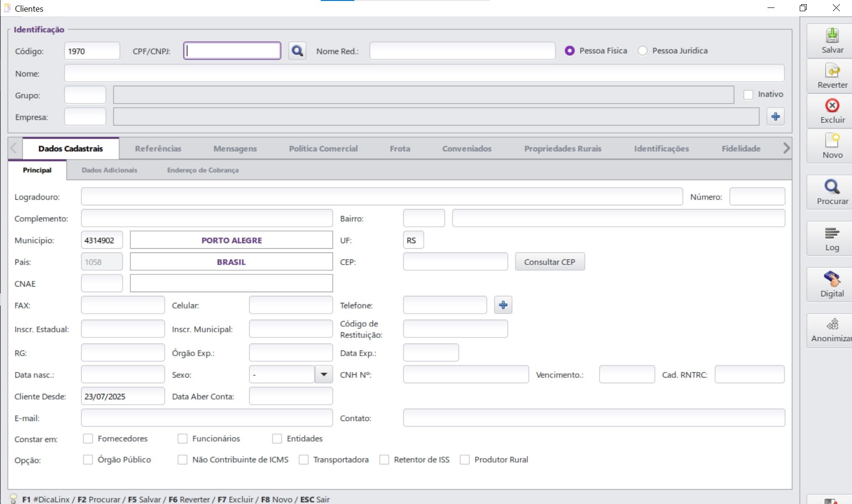The width and height of the screenshot is (852, 504).
Task: Click the Logradouro input field
Action: (382, 196)
